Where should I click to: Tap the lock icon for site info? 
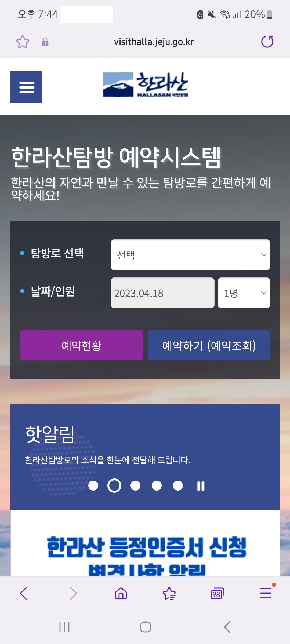(x=45, y=42)
